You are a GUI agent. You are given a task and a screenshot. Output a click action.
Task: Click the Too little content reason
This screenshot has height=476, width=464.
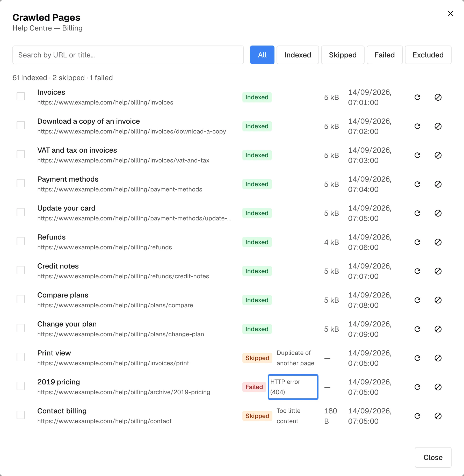point(288,416)
